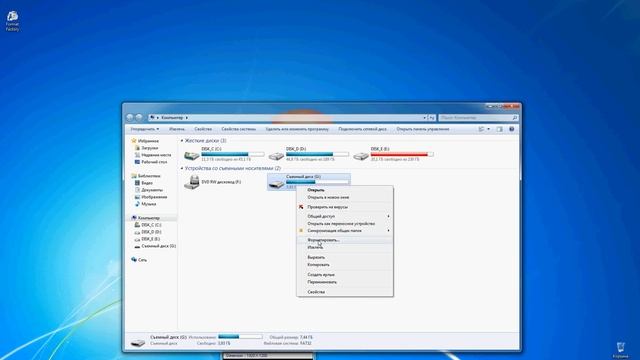Screen dimensions: 640x360
Task: Click Извлечь on the Explorer toolbar
Action: [177, 129]
